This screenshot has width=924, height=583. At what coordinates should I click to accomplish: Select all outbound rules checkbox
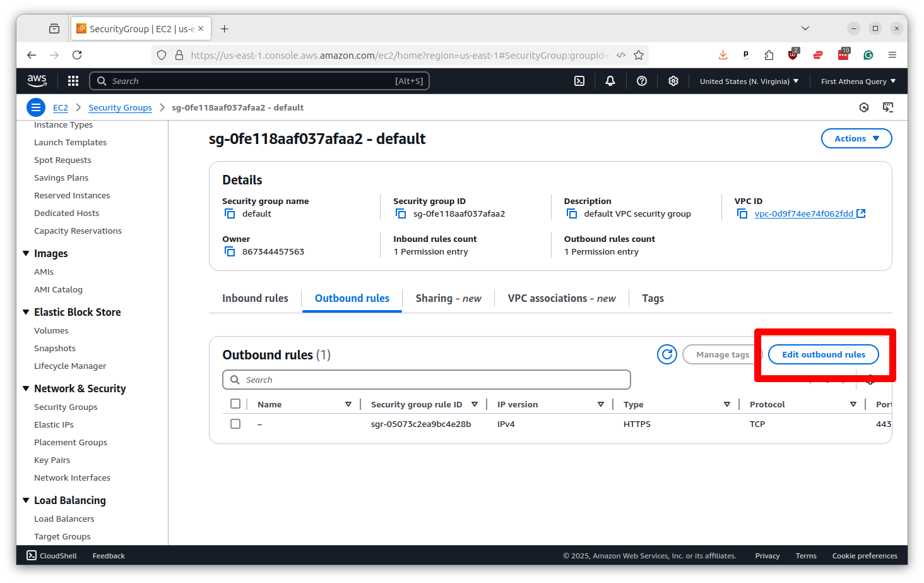coord(235,404)
